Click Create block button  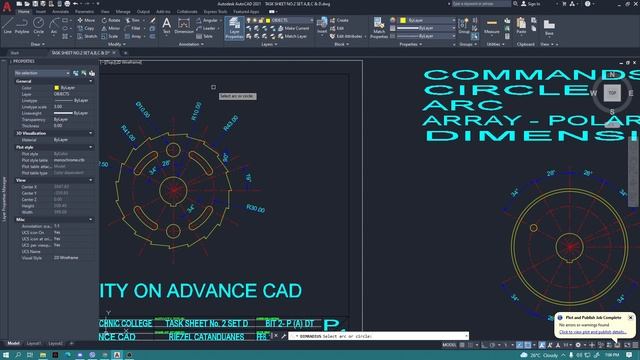pos(340,20)
